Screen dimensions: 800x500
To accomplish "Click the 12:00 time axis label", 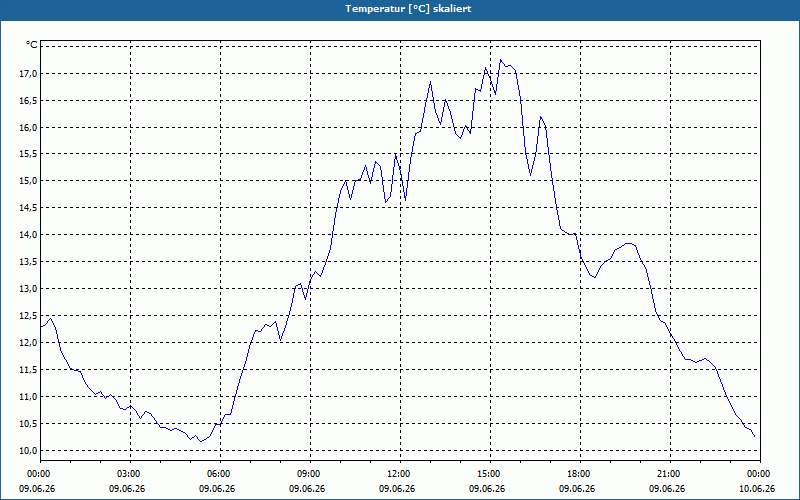I will click(401, 474).
